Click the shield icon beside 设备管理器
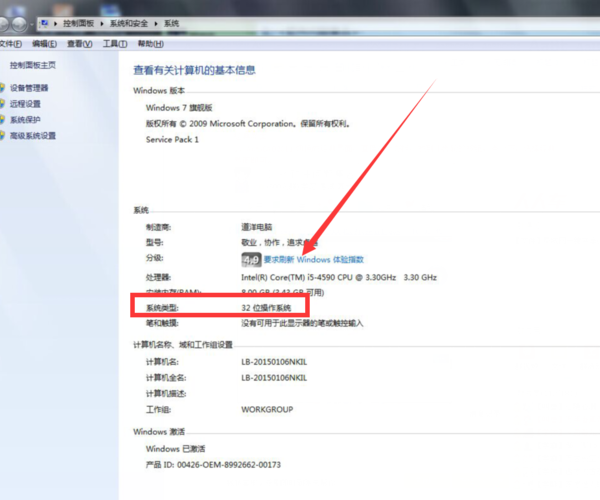600x500 pixels. pyautogui.click(x=2, y=88)
